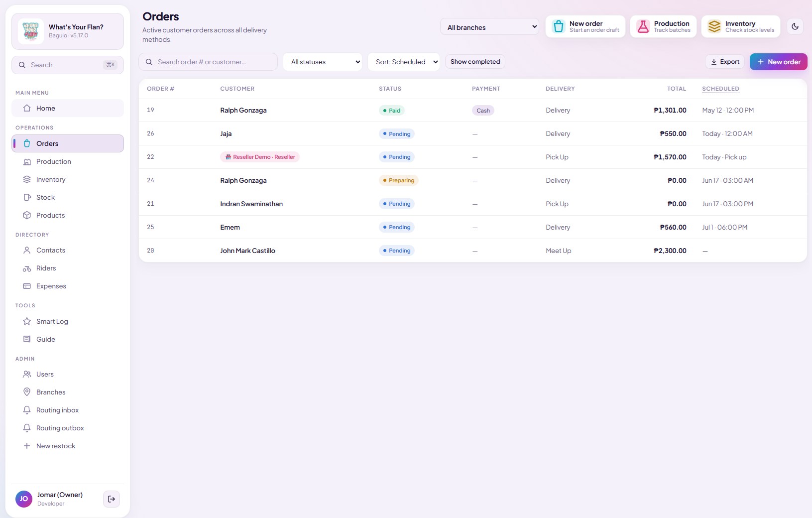Screen dimensions: 812x518
Task: Click the Production flask icon in header
Action: [x=643, y=26]
